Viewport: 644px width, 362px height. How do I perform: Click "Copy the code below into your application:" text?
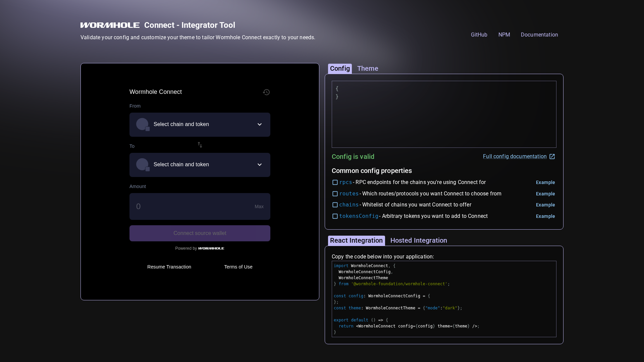click(x=383, y=256)
